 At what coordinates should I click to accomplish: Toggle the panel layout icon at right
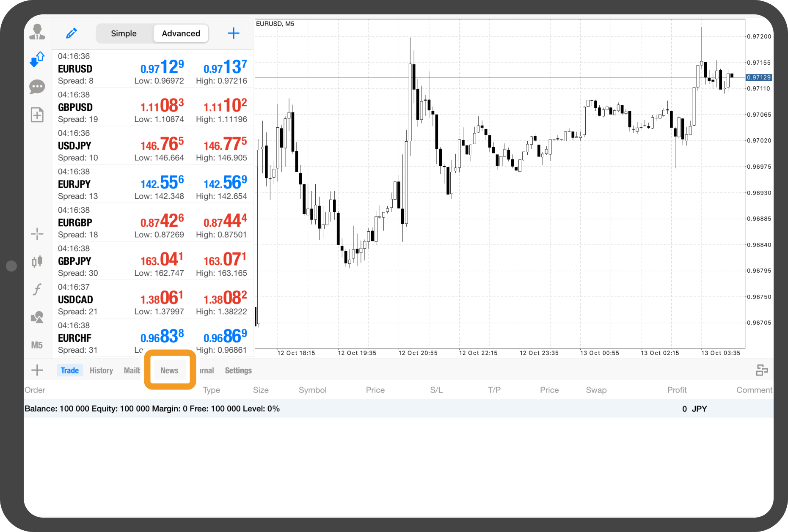[x=762, y=370]
